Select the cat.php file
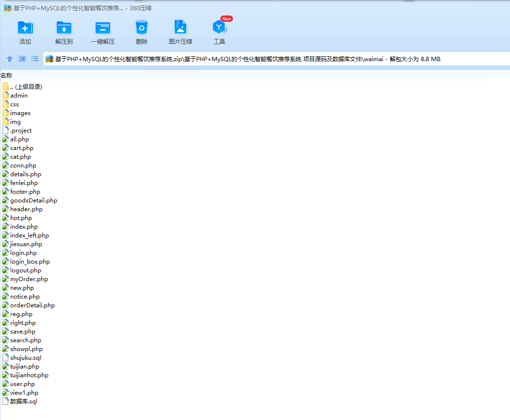Image resolution: width=510 pixels, height=420 pixels. pos(16,157)
